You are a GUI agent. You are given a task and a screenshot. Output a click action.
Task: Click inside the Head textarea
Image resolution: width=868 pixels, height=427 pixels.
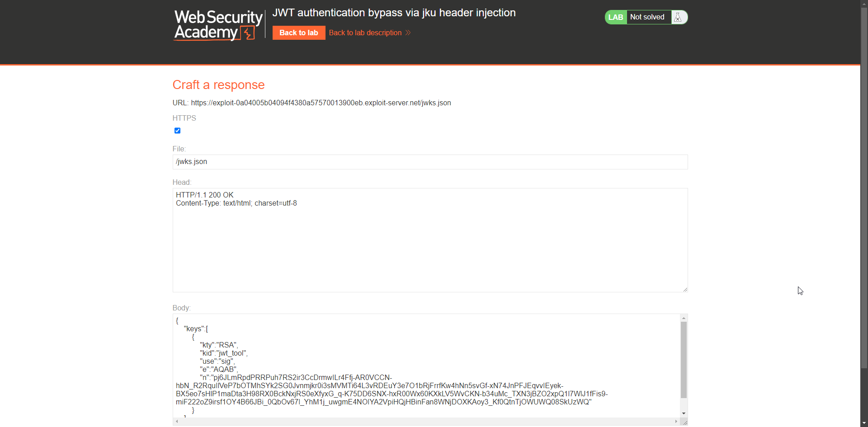[430, 244]
